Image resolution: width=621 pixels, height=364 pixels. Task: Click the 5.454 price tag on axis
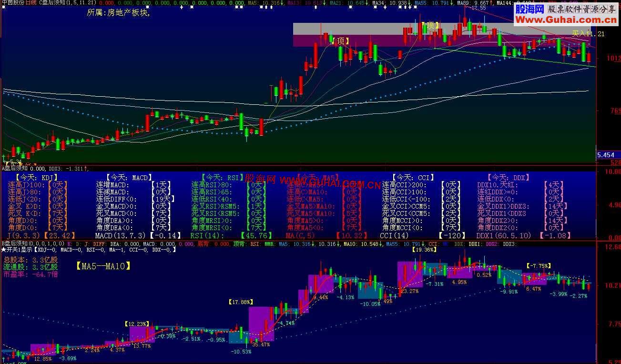pyautogui.click(x=606, y=155)
